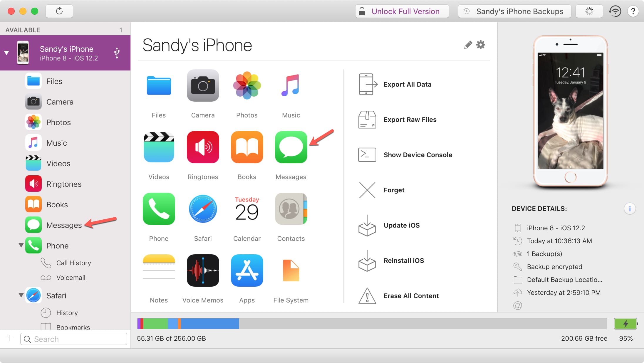644x363 pixels.
Task: Select the File System icon
Action: [x=291, y=270]
